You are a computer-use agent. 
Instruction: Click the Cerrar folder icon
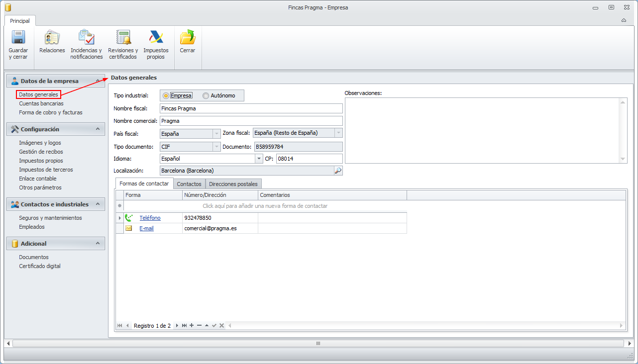[x=187, y=38]
